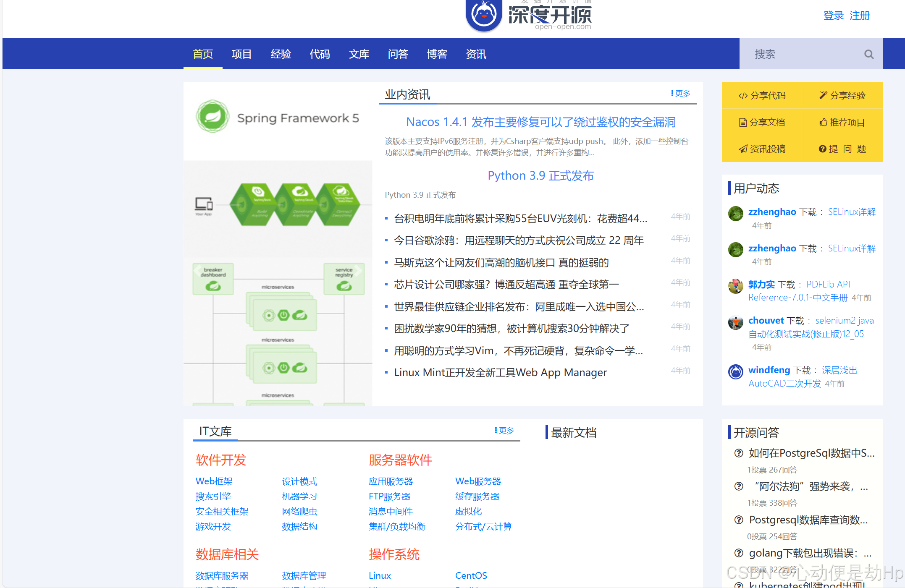The width and height of the screenshot is (905, 588).
Task: Open the 问答 navigation tab
Action: 398,54
